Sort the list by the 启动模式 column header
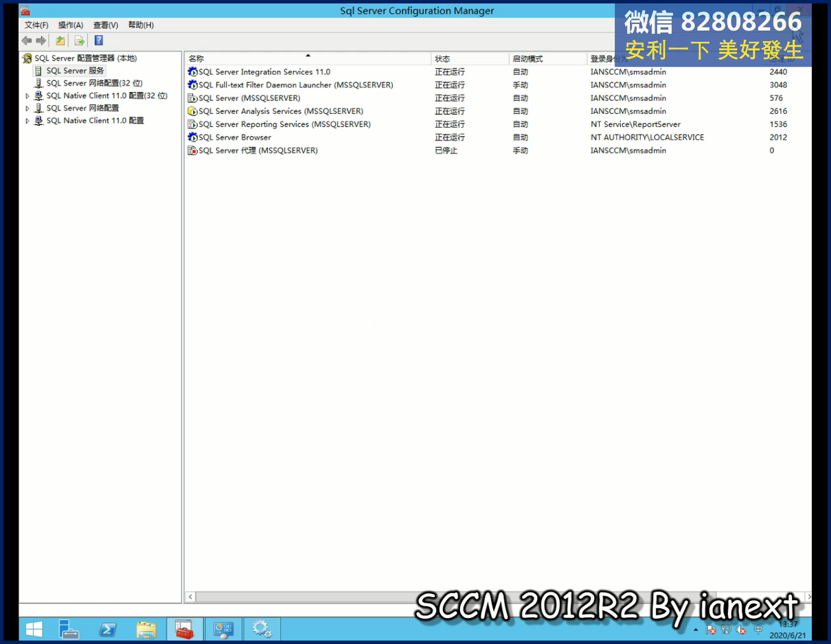Image resolution: width=831 pixels, height=644 pixels. tap(548, 59)
